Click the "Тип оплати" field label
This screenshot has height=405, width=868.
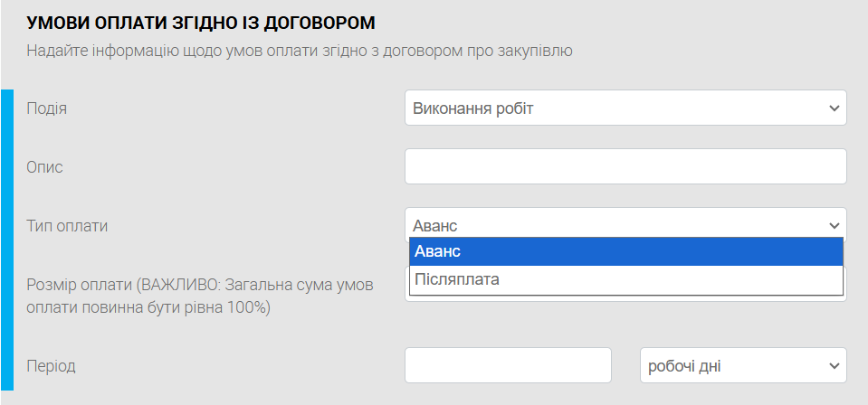pyautogui.click(x=67, y=226)
